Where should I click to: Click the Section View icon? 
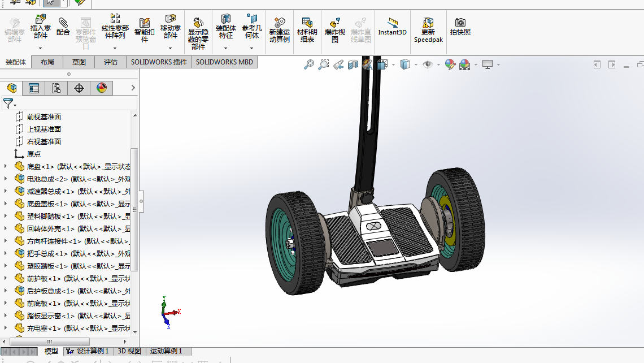coord(353,64)
